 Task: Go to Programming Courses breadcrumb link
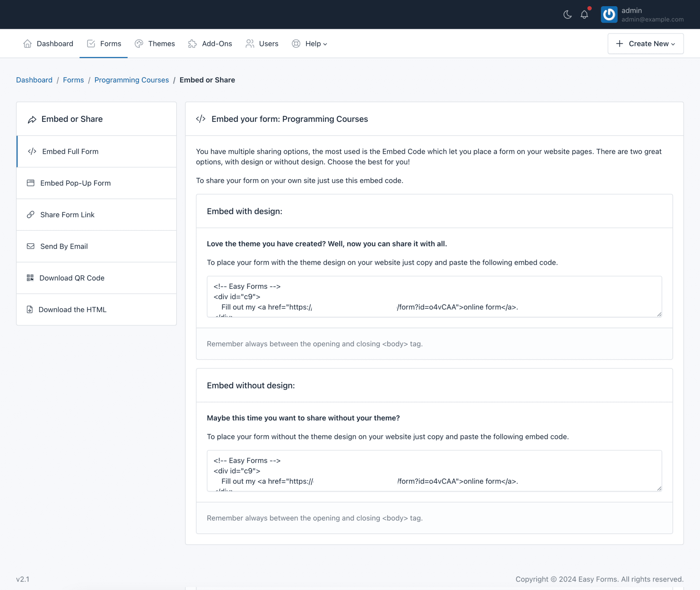click(x=131, y=80)
